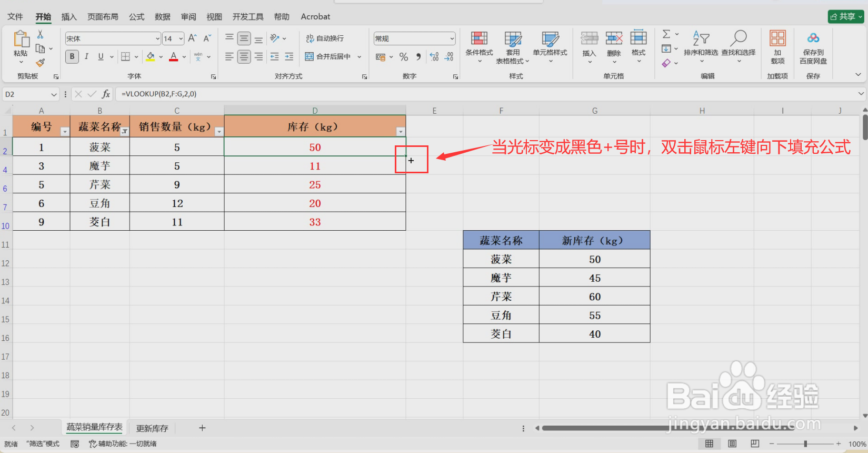
Task: Open the 文件 (File) menu
Action: pos(15,17)
